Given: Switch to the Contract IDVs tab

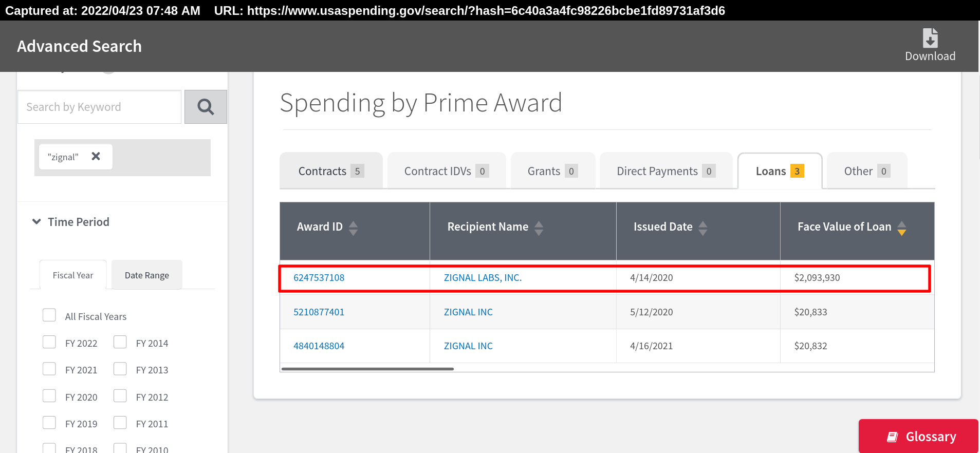Looking at the screenshot, I should [447, 171].
